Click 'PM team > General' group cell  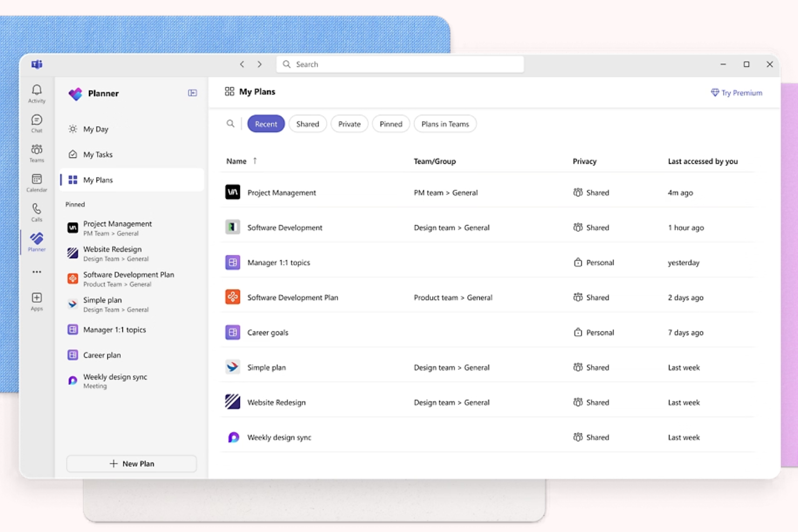(x=445, y=192)
